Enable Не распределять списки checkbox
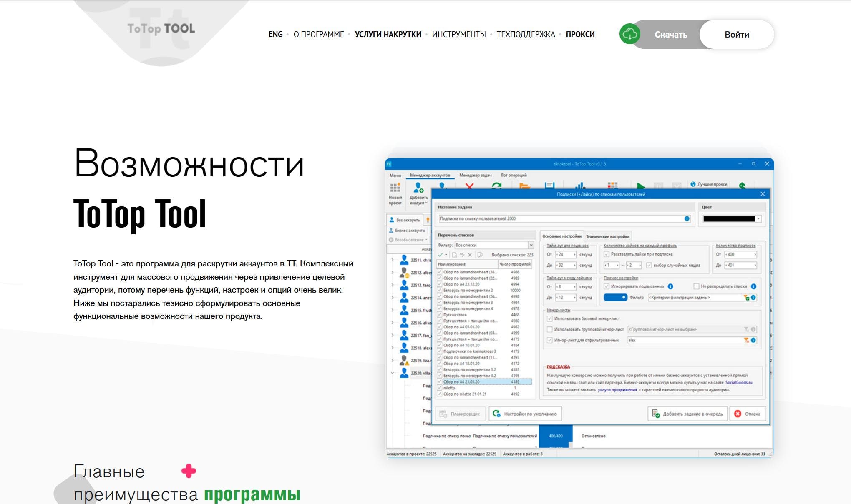 (696, 286)
